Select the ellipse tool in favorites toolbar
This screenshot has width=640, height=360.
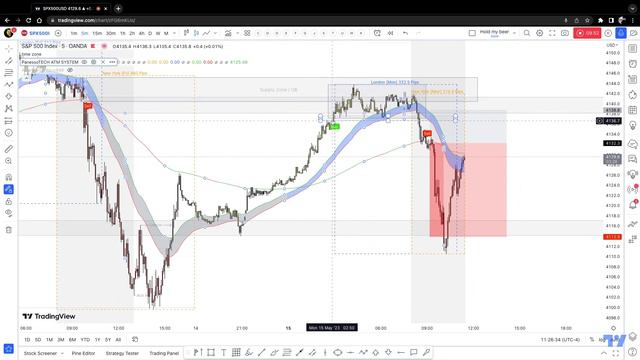pos(338,352)
